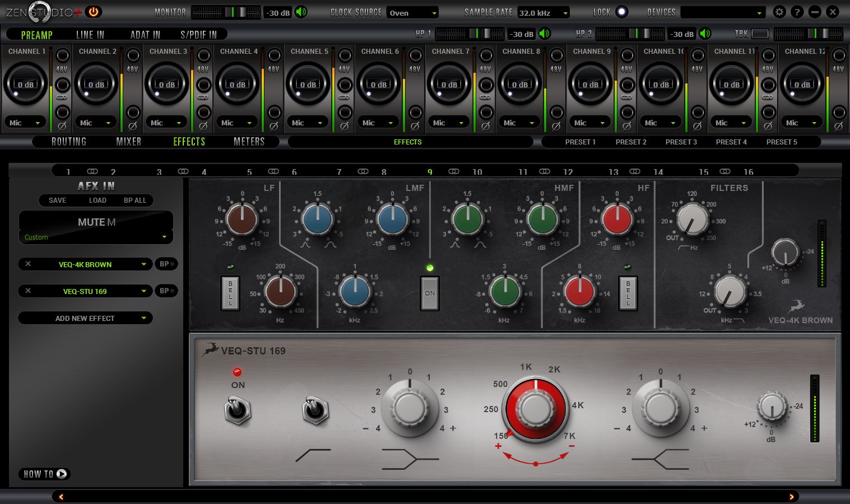The height and width of the screenshot is (504, 850).
Task: Click the HP 2 volume slider
Action: [630, 34]
